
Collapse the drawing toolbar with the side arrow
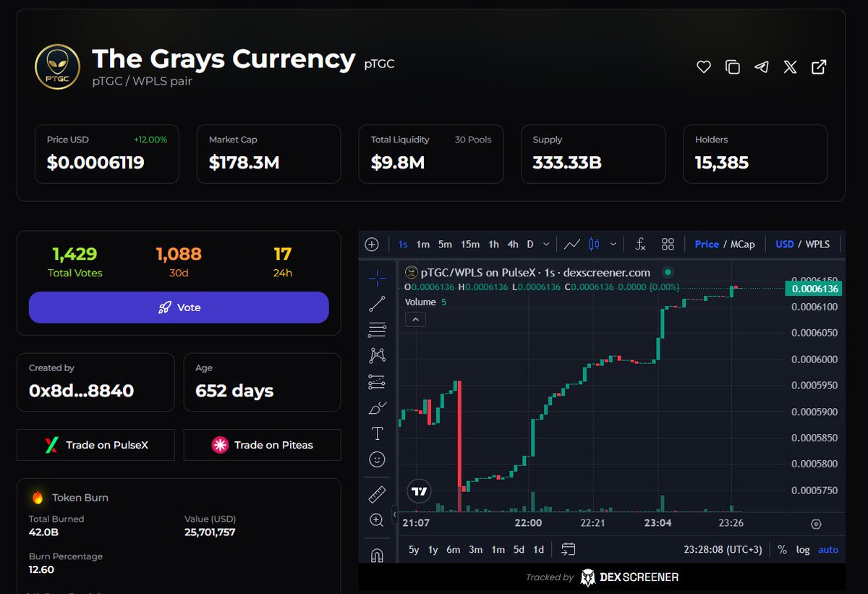point(395,515)
